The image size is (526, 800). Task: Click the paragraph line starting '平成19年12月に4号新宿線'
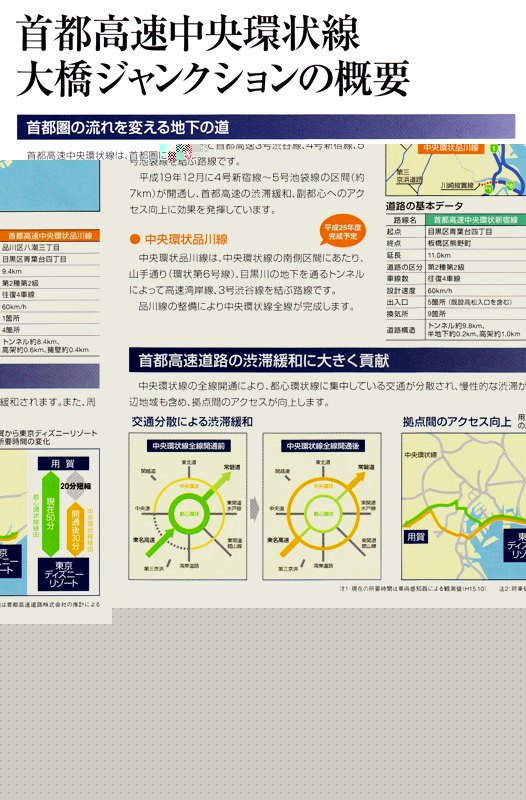(x=252, y=178)
